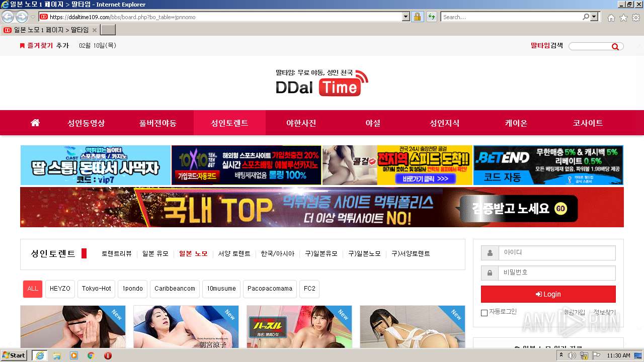Viewport: 644px width, 362px height.
Task: Click the red Login button
Action: click(x=548, y=294)
